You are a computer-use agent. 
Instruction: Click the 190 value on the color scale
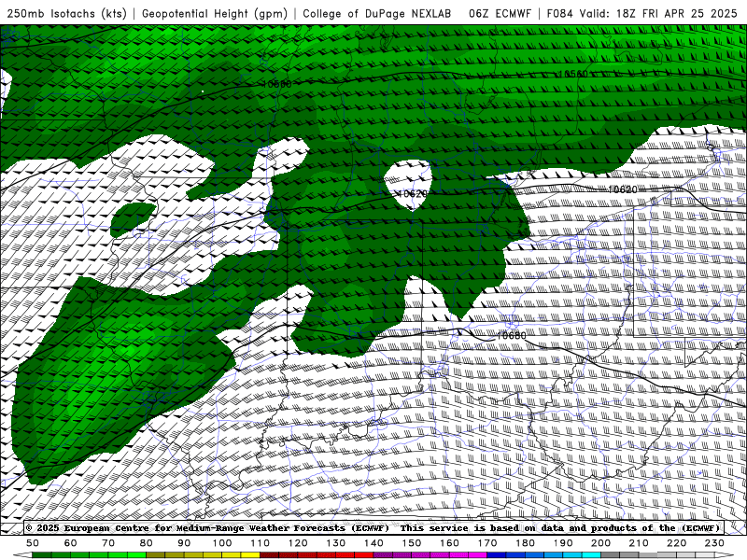pos(563,543)
